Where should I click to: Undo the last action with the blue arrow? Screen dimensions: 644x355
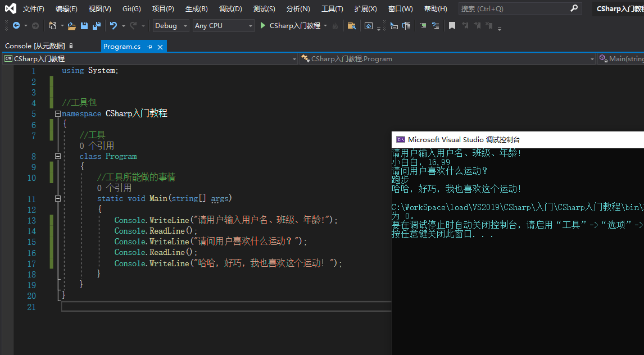pos(114,25)
